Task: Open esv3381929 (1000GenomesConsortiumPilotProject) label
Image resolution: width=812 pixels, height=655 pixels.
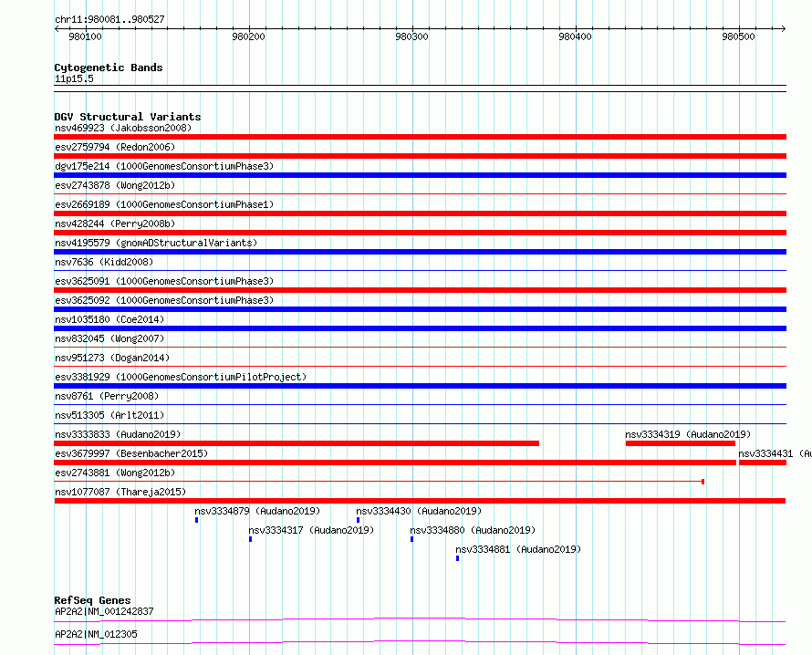Action: (181, 377)
